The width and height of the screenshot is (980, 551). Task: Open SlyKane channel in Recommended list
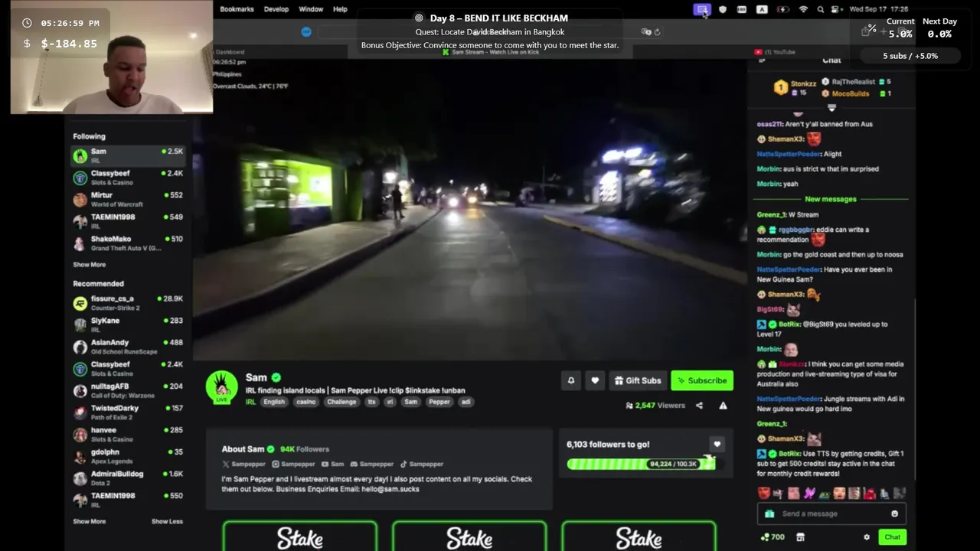pos(128,324)
